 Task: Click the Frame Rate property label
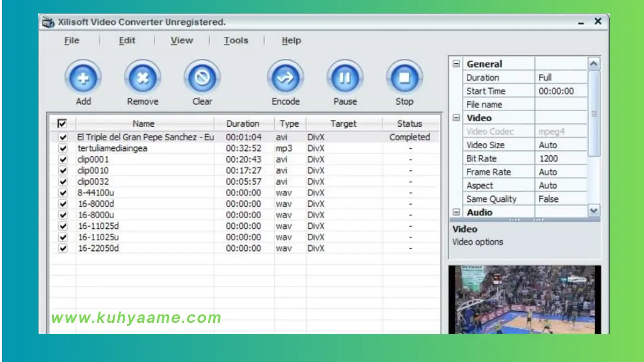(489, 172)
